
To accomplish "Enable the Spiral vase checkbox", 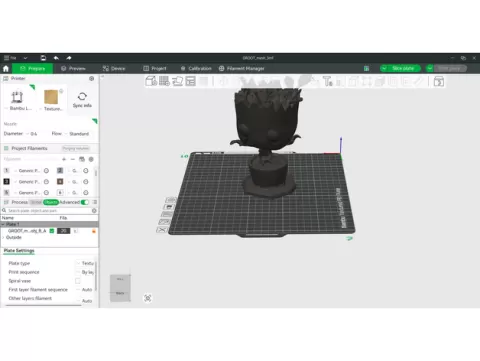I will [78, 281].
